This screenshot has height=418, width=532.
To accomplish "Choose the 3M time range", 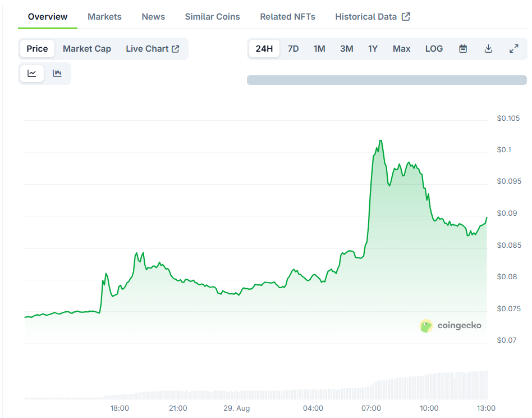I will (x=347, y=49).
